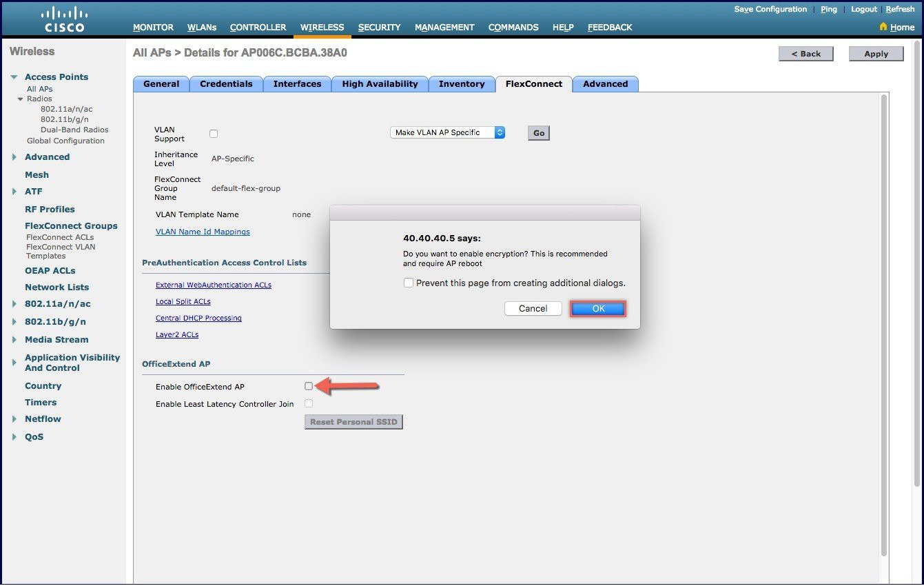Open the MONITOR menu
924x586 pixels.
pyautogui.click(x=153, y=28)
